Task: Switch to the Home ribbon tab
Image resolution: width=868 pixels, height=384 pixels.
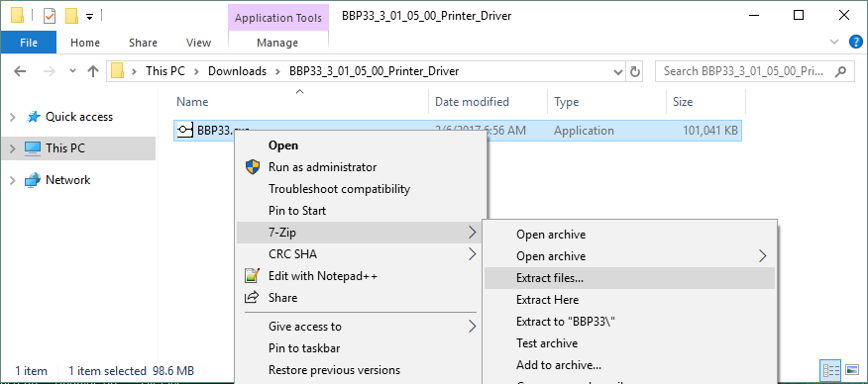Action: pyautogui.click(x=85, y=43)
